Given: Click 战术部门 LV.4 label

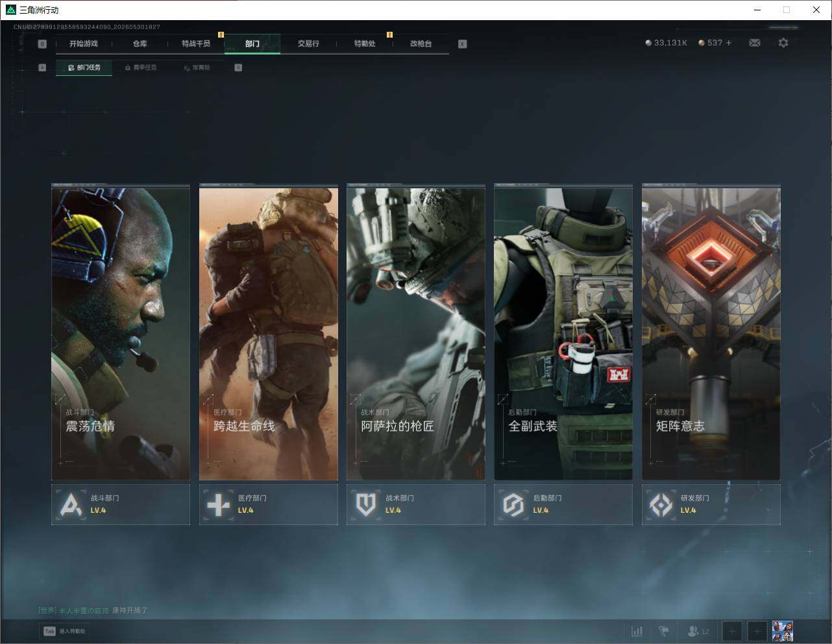Looking at the screenshot, I should coord(400,504).
